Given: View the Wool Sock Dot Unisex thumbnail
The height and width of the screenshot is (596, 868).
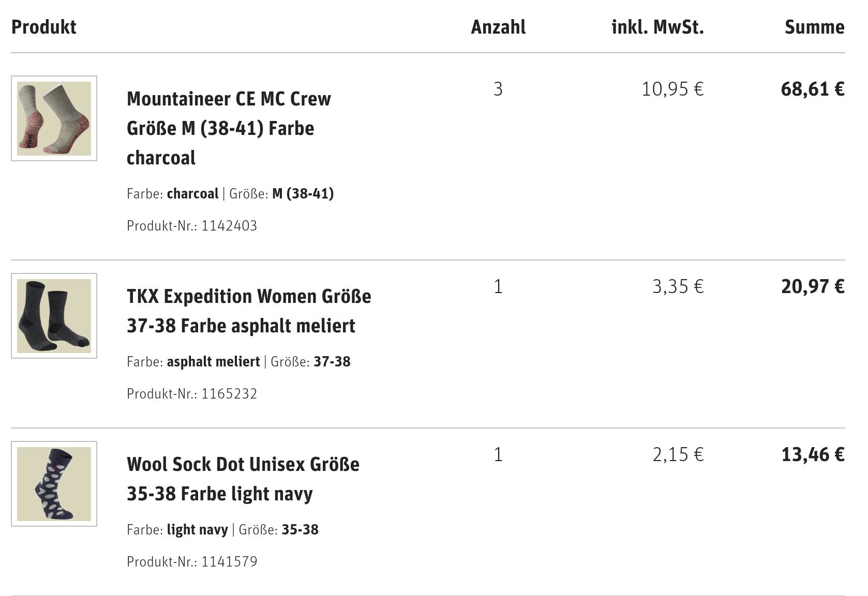Looking at the screenshot, I should click(x=54, y=484).
